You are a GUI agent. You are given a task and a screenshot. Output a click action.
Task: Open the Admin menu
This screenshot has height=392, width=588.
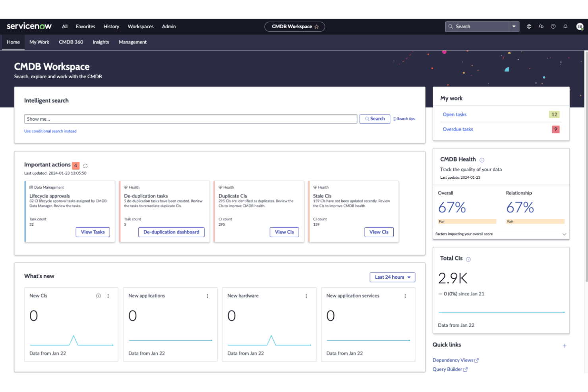point(169,27)
